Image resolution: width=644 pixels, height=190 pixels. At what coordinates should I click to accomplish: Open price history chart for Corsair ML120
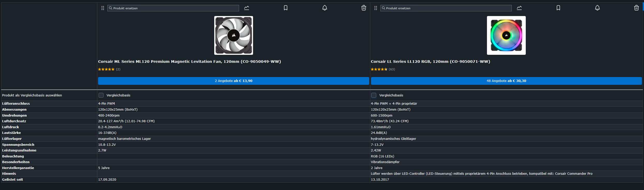pyautogui.click(x=247, y=8)
